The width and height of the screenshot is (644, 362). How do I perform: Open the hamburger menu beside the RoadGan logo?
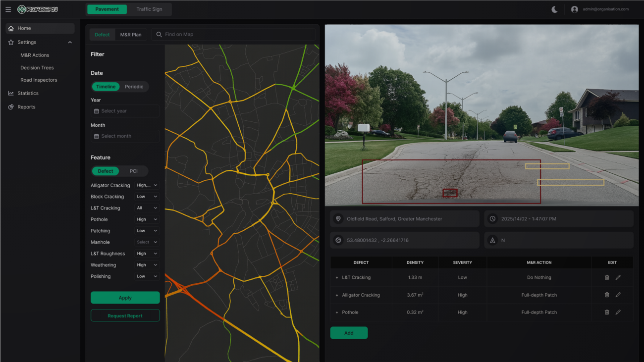(8, 9)
